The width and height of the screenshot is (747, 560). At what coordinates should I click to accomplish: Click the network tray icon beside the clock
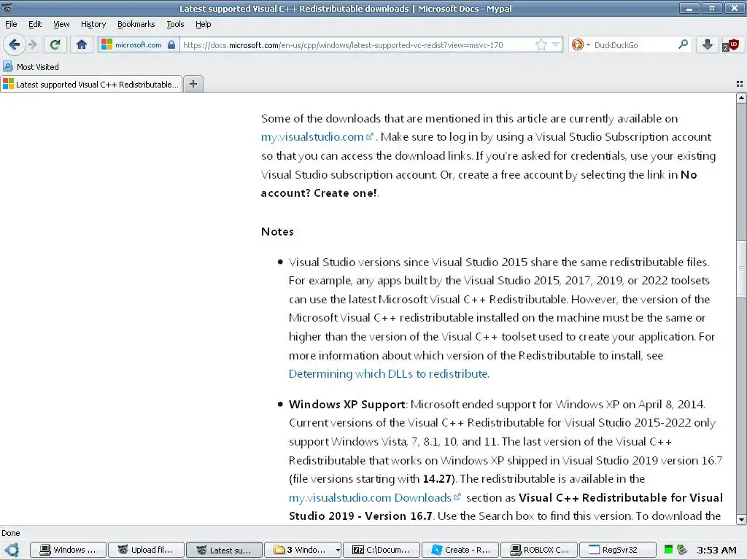pos(682,550)
